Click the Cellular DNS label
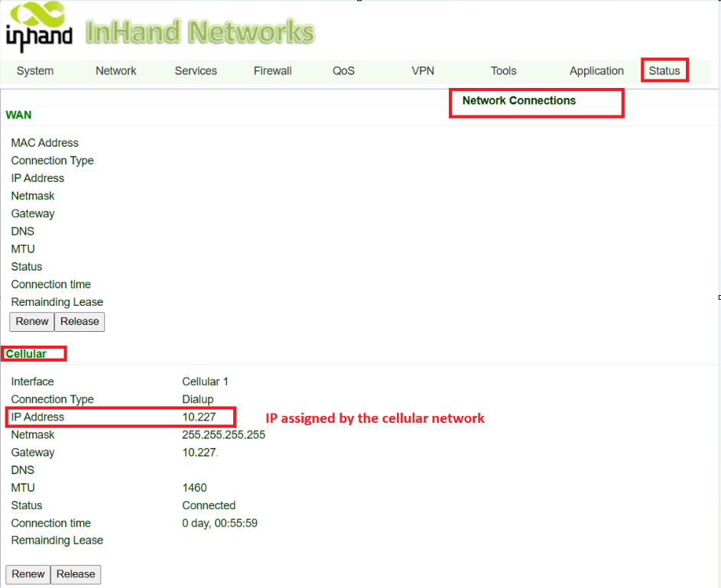This screenshot has width=721, height=588. pos(22,469)
